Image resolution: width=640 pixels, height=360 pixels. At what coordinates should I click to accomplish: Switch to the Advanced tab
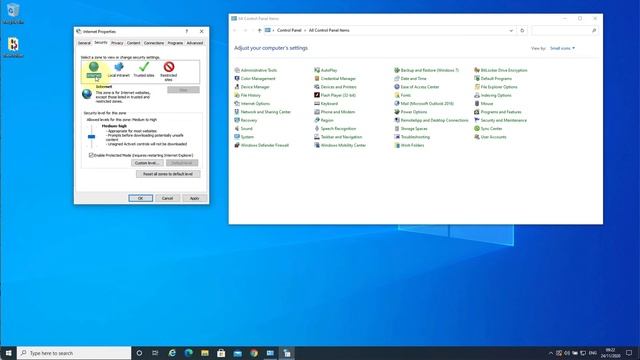click(x=195, y=43)
